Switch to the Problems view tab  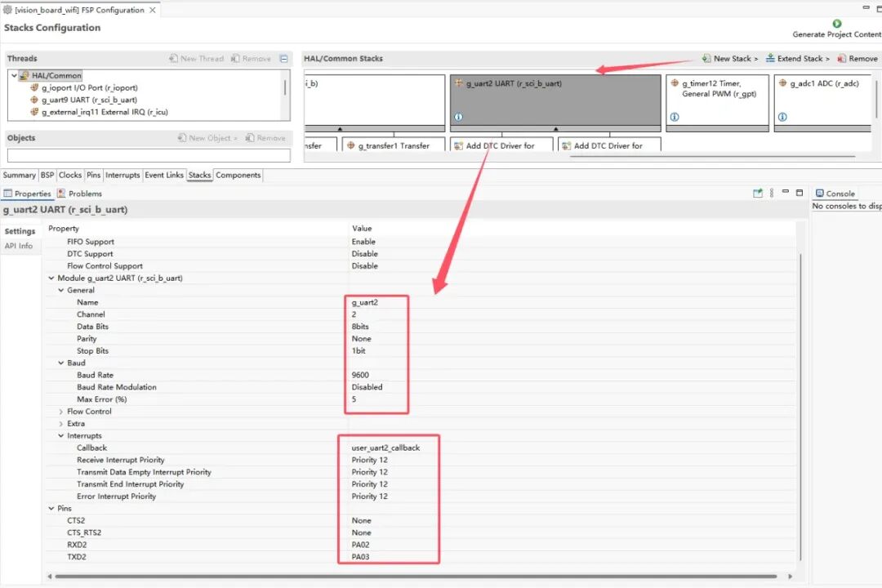click(80, 194)
